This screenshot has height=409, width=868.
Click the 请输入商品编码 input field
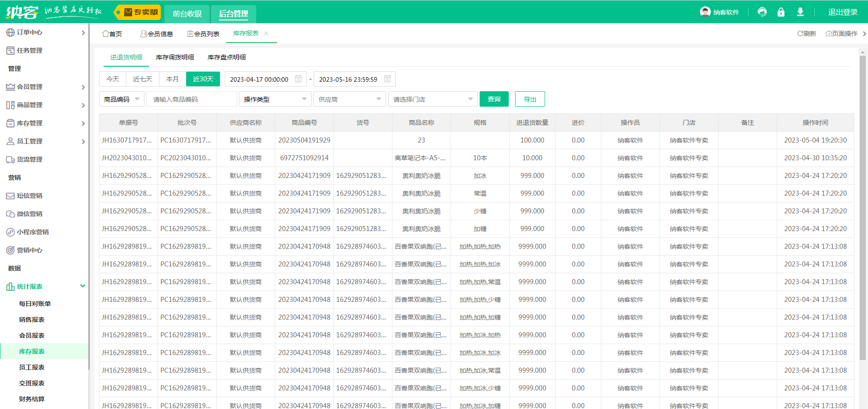[192, 99]
